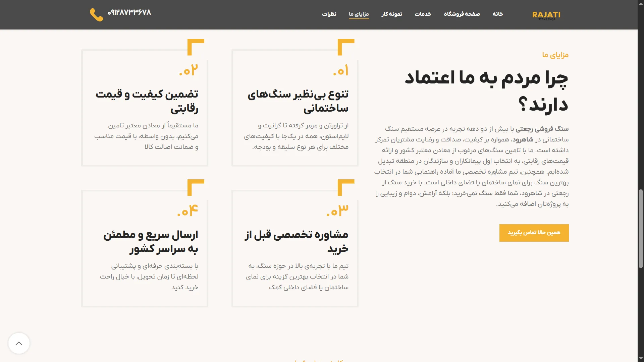The image size is (644, 362).
Task: Click the number .۰۳ on third card
Action: coord(337,211)
